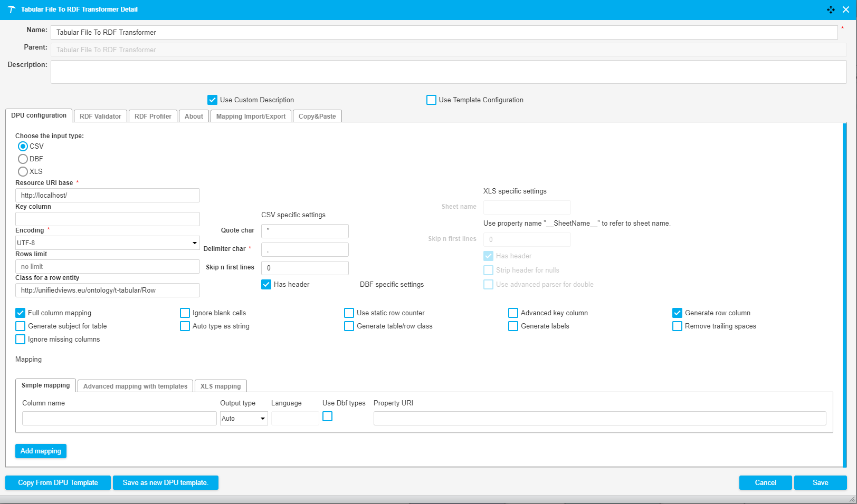Switch to Advanced mapping with templates tab

[135, 386]
